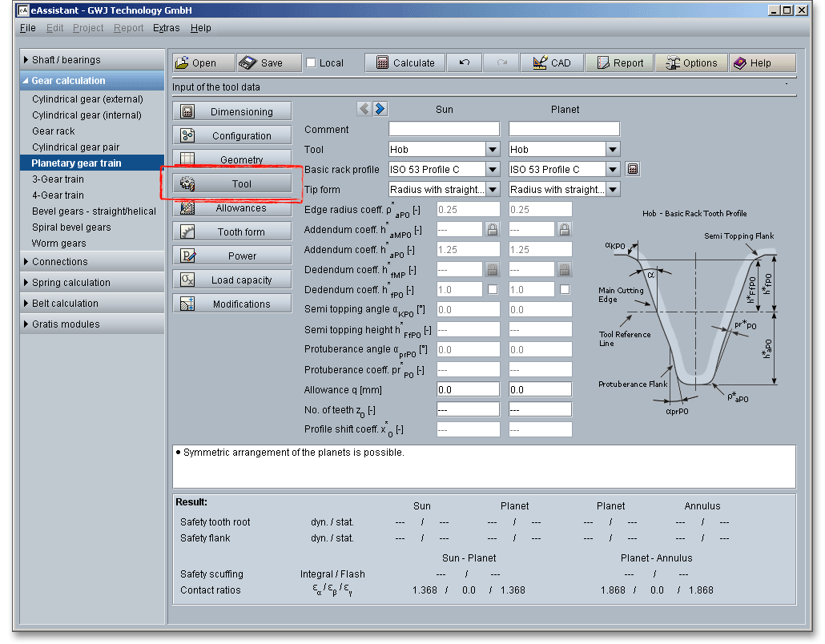The width and height of the screenshot is (825, 644).
Task: Click the basic rack profile details icon
Action: pos(633,170)
